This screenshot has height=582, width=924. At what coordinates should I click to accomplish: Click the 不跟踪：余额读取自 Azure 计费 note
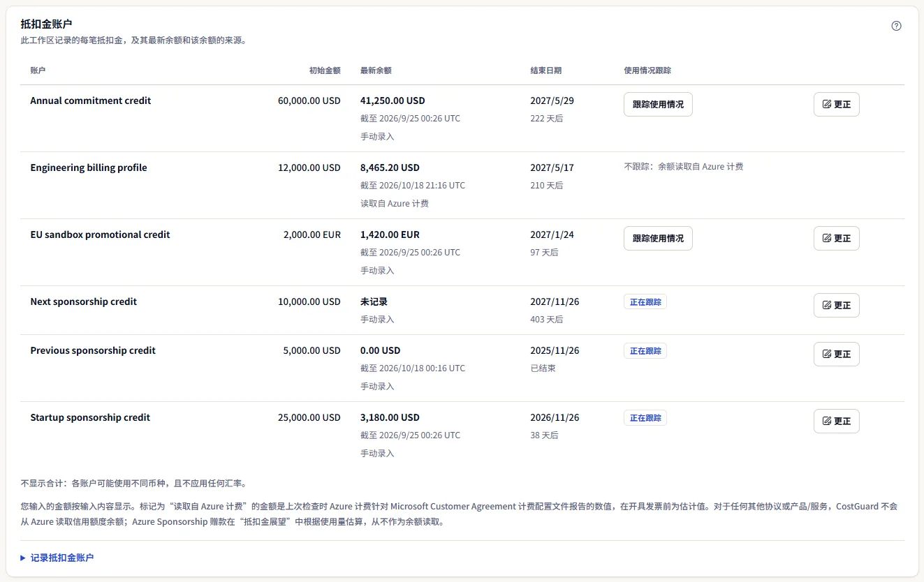(683, 167)
